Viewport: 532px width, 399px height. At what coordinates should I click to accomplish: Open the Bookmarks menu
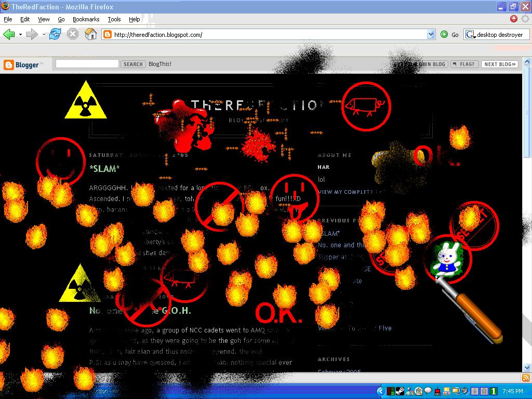coord(86,19)
